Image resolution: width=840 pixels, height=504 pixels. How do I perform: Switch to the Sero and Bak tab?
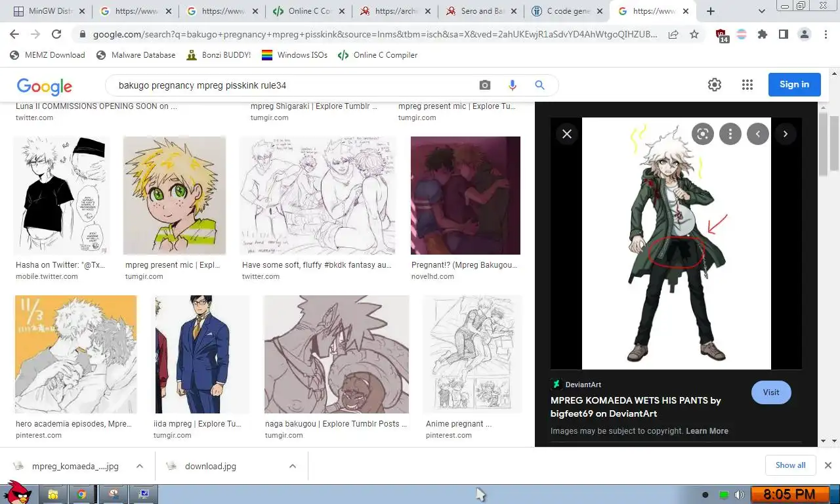(x=482, y=11)
